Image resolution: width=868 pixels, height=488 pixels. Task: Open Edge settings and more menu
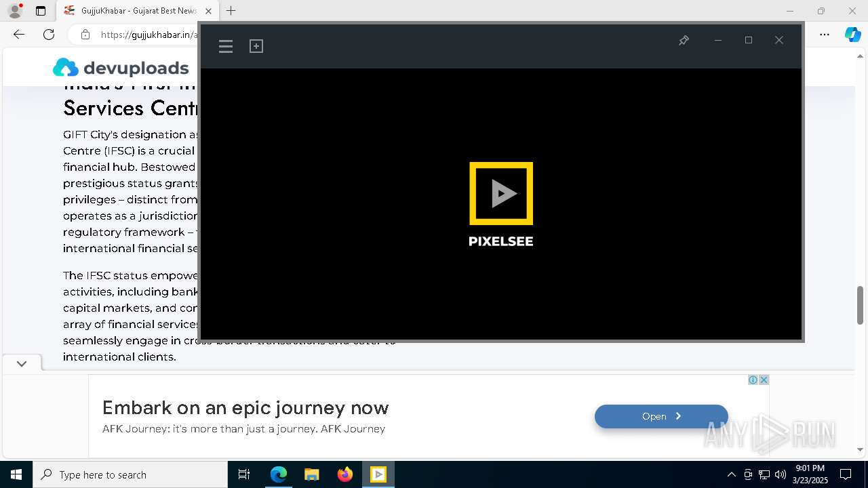point(825,35)
